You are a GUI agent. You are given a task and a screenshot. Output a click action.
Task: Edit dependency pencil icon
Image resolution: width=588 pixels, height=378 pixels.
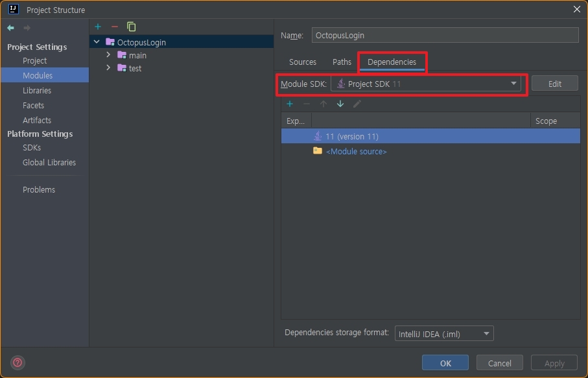coord(357,104)
